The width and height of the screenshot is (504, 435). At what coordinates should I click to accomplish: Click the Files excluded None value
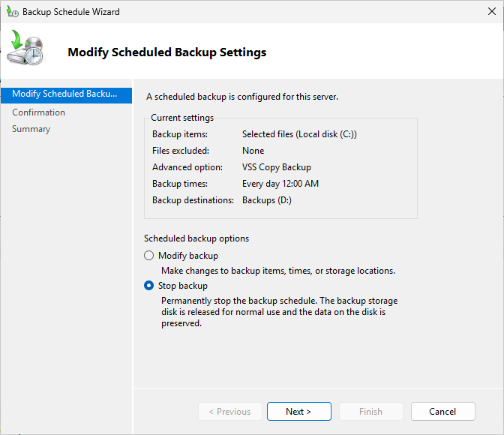pos(253,151)
